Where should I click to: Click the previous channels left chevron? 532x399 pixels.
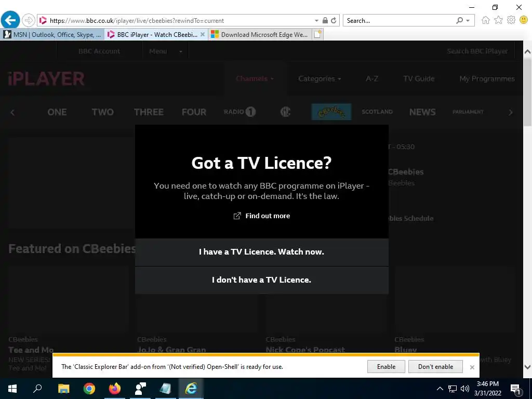pos(12,112)
